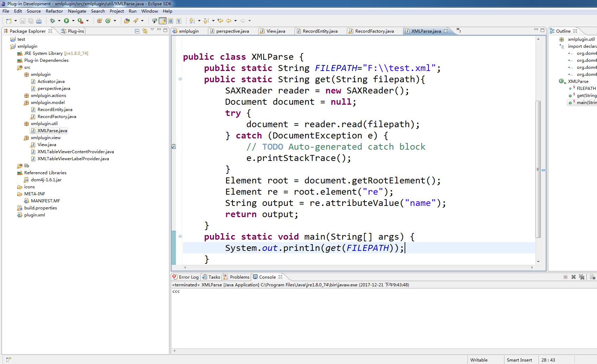Image resolution: width=597 pixels, height=364 pixels.
Task: Open the Project menu
Action: [x=117, y=11]
